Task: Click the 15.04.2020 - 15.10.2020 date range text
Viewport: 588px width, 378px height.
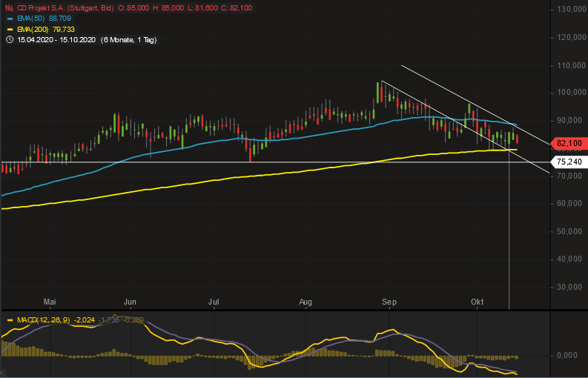Action: pyautogui.click(x=56, y=40)
